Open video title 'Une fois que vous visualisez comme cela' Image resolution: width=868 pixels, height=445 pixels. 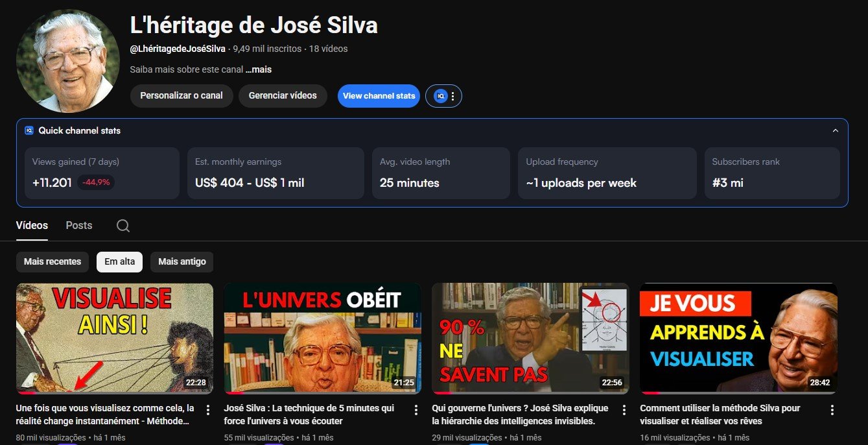105,415
